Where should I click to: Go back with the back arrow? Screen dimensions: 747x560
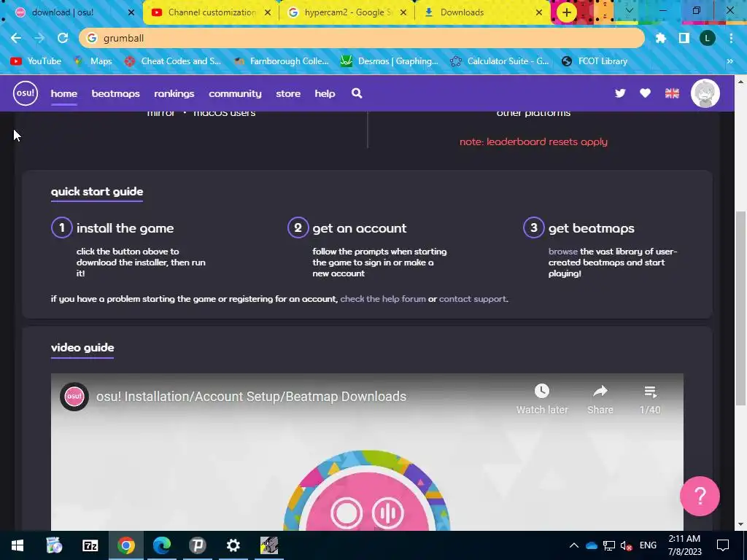click(16, 38)
